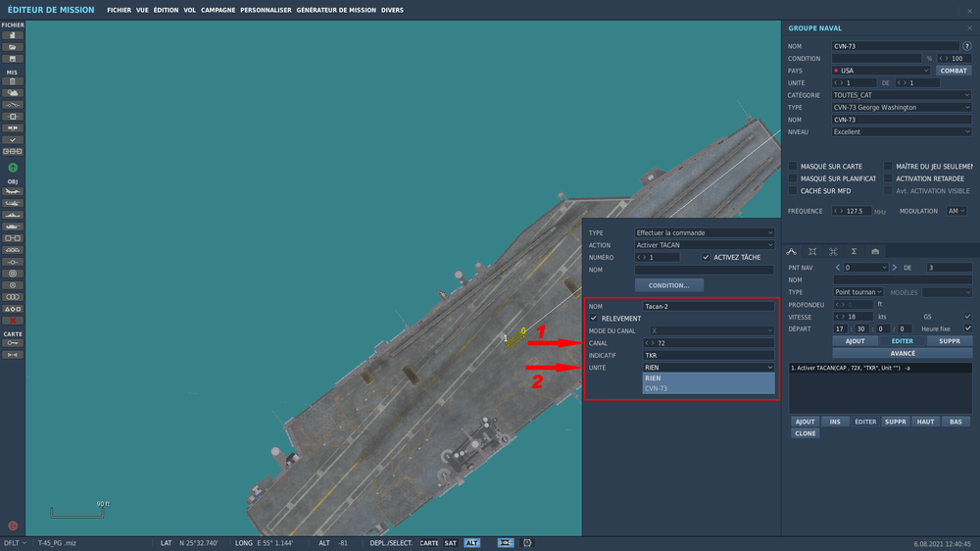The height and width of the screenshot is (551, 980).
Task: Click the INDICATIF TKR input field
Action: tap(709, 355)
